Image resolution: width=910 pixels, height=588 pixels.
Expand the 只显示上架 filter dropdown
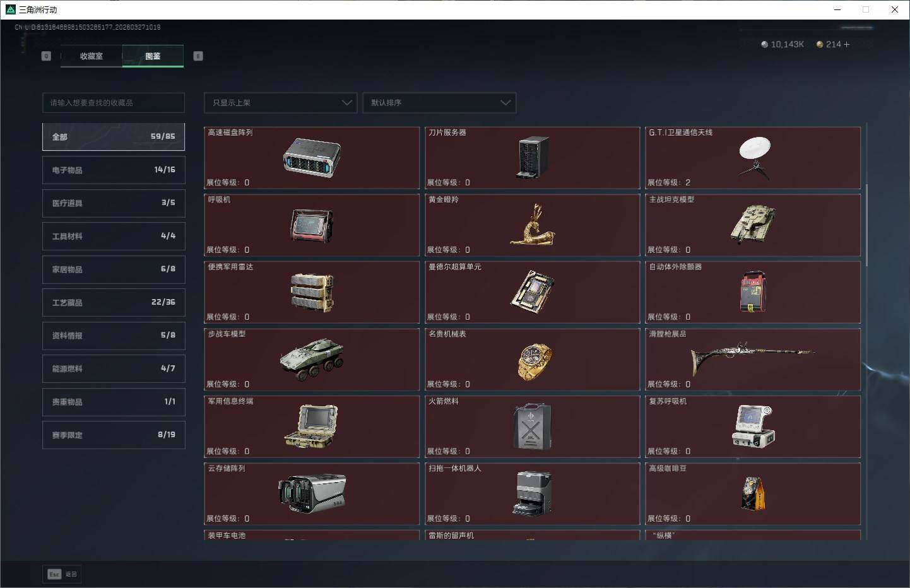281,103
